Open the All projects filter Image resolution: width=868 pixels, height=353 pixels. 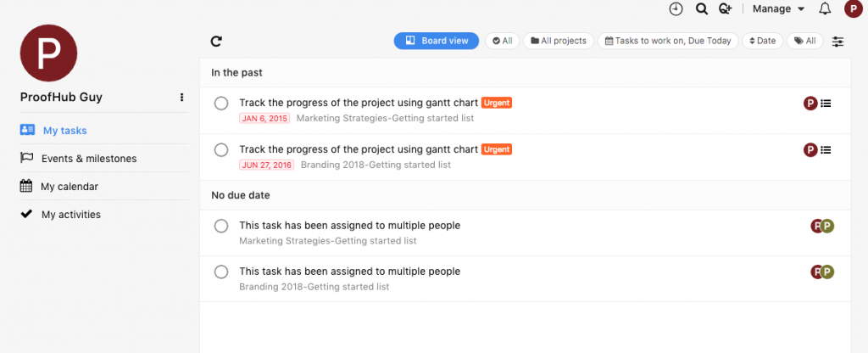(x=558, y=41)
